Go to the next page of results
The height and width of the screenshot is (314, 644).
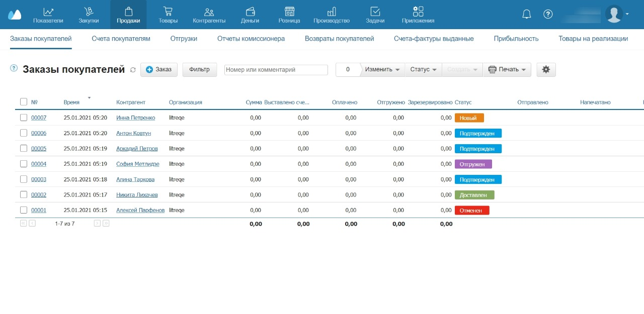tap(97, 223)
